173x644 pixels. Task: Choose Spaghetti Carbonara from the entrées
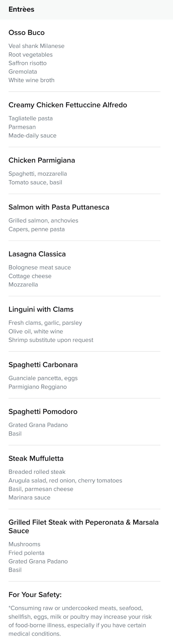click(43, 365)
